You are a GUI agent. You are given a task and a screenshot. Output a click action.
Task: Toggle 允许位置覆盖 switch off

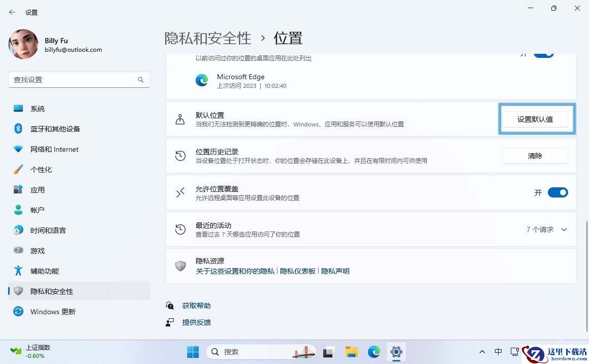[558, 192]
